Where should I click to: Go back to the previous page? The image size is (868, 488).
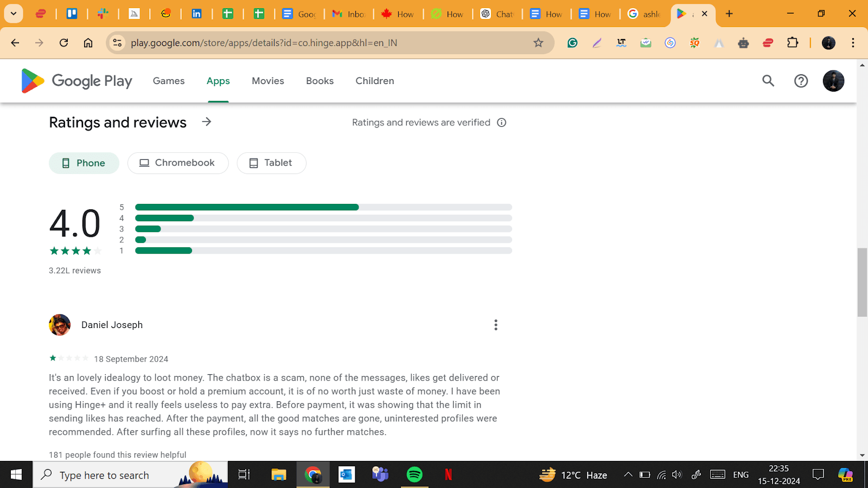[x=15, y=43]
